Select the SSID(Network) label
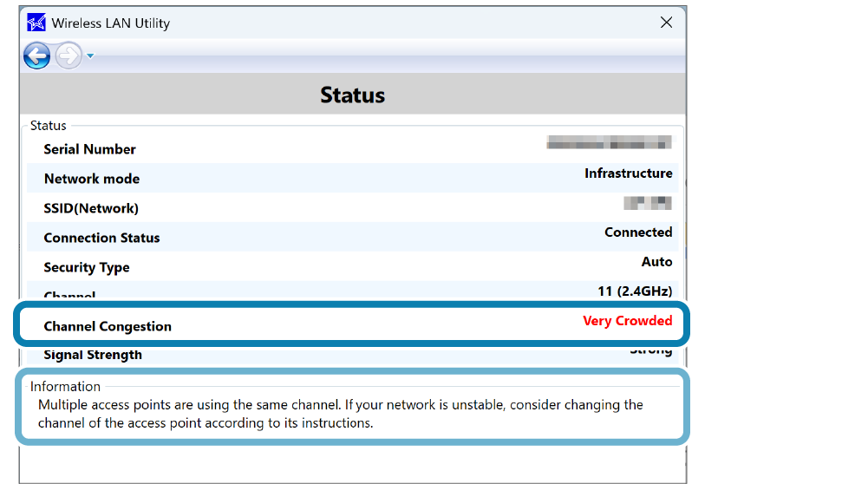 click(x=91, y=208)
